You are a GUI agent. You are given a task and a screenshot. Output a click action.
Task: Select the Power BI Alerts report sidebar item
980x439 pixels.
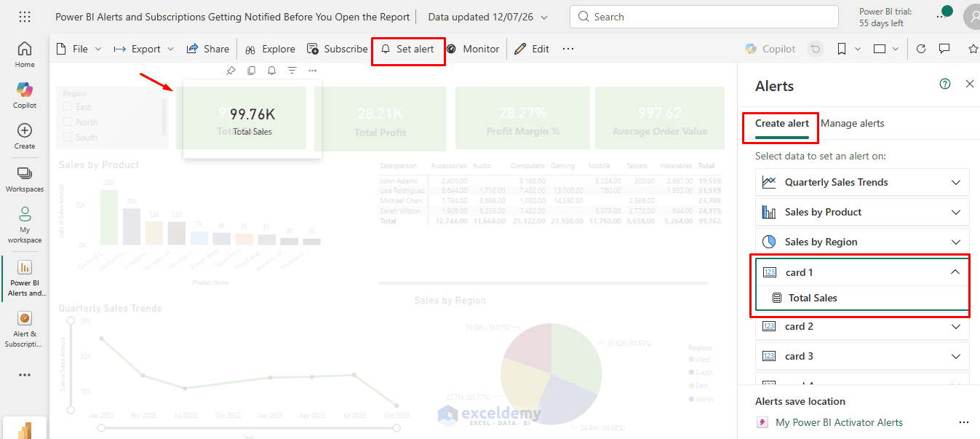pyautogui.click(x=25, y=278)
